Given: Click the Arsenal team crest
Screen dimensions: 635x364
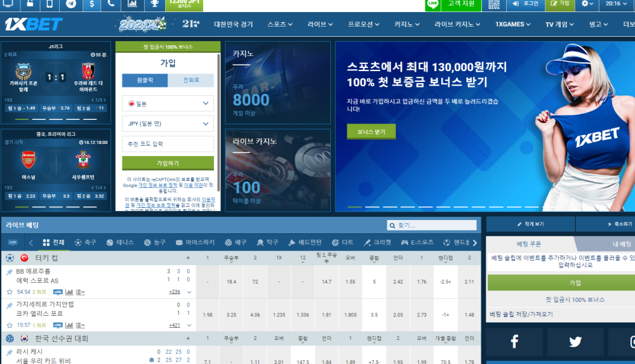Looking at the screenshot, I should [29, 160].
